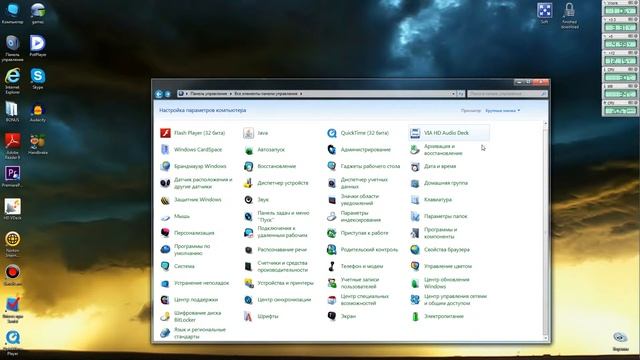
Task: Open Программы и компоненты item
Action: [x=433, y=233]
